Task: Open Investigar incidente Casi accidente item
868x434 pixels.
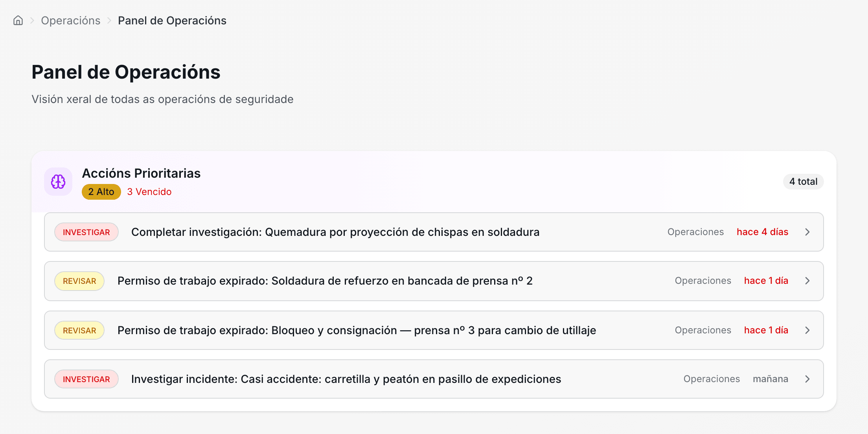Action: coord(346,379)
